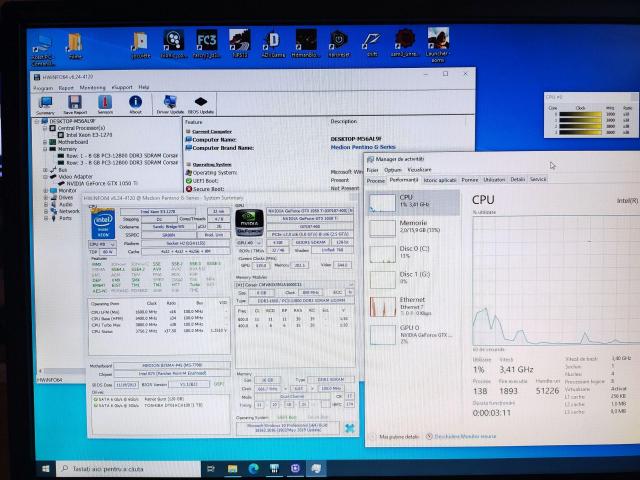The height and width of the screenshot is (480, 640).
Task: Select Disc 0 (C:) performance item
Action: click(413, 253)
